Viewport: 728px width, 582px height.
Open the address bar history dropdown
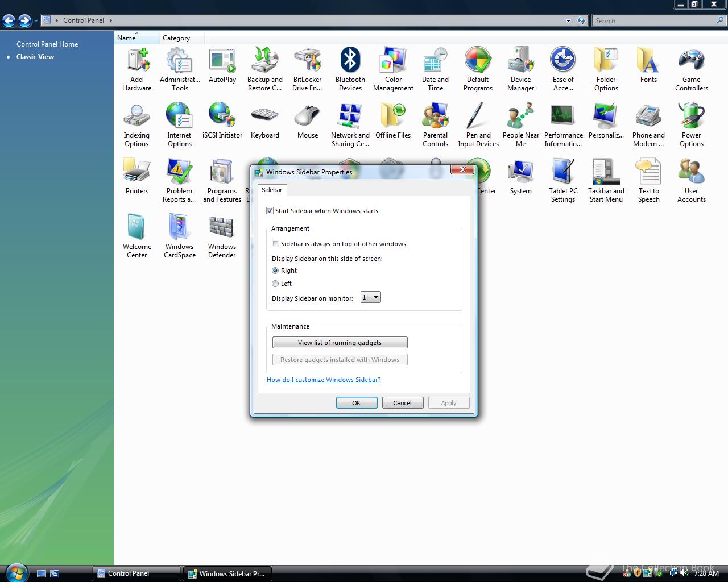(x=568, y=20)
